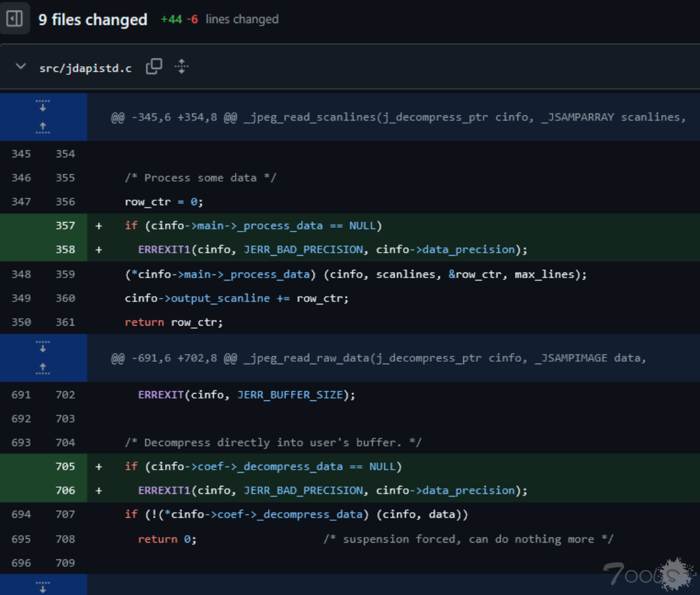Open the src/jdapistd.c filename link

[x=85, y=68]
